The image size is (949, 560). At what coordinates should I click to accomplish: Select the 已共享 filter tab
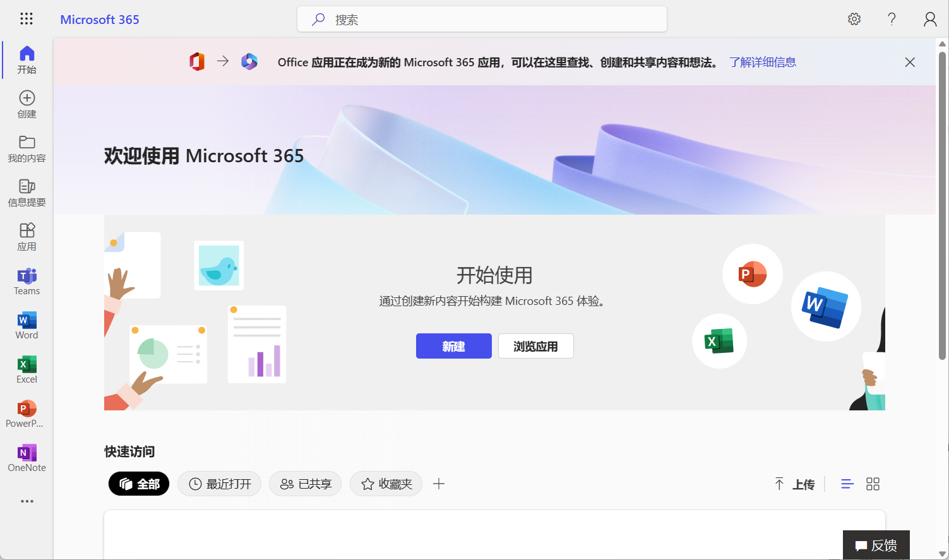pyautogui.click(x=306, y=484)
